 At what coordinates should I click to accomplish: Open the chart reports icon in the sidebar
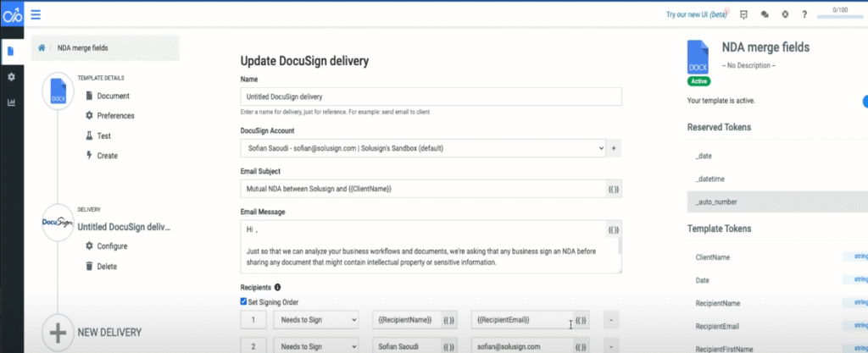click(11, 102)
